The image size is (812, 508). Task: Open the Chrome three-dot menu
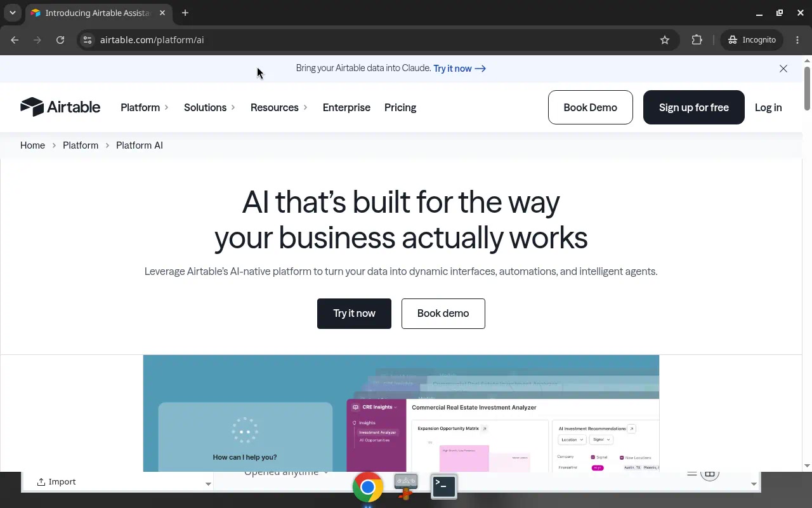tap(798, 40)
